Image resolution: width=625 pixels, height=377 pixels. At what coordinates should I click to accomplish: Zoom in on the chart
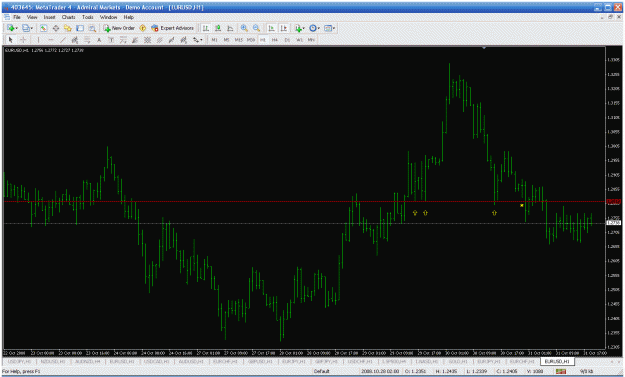(x=244, y=28)
